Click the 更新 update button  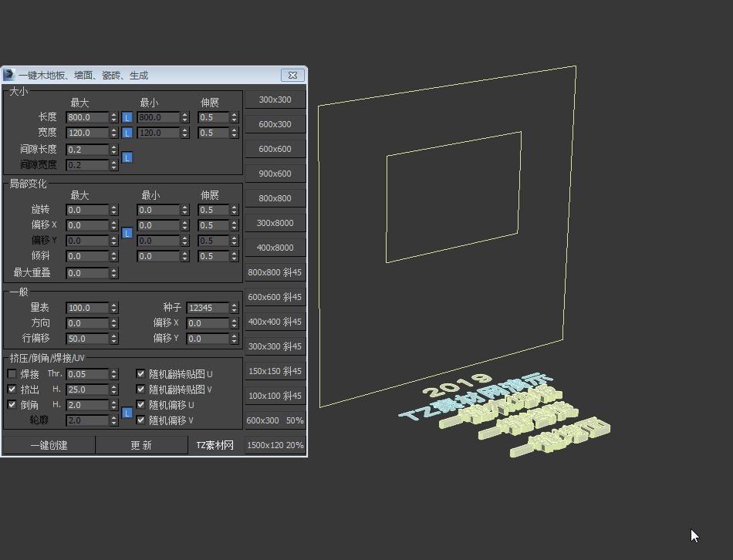coord(142,445)
